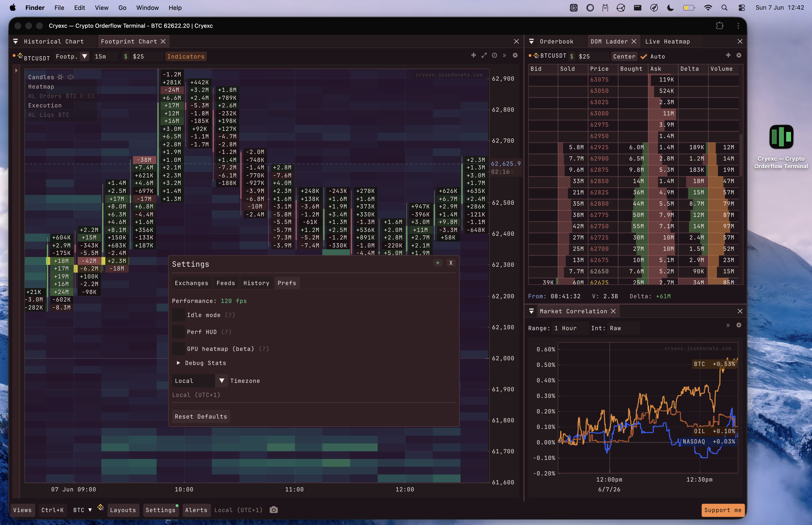Open the Feeds tab in Settings
The height and width of the screenshot is (525, 812).
(x=226, y=283)
